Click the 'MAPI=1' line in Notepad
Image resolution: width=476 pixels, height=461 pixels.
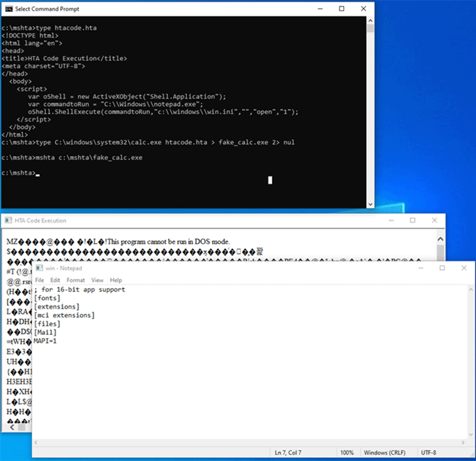pyautogui.click(x=45, y=341)
